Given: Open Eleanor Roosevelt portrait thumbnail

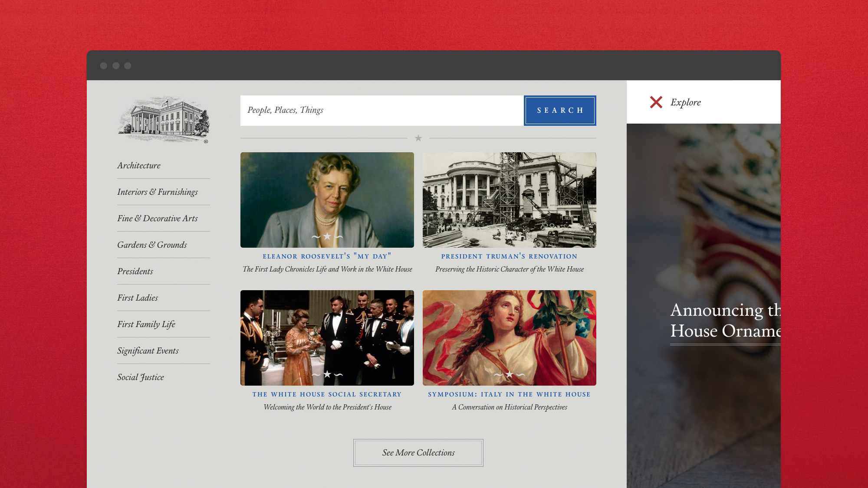Looking at the screenshot, I should tap(327, 200).
